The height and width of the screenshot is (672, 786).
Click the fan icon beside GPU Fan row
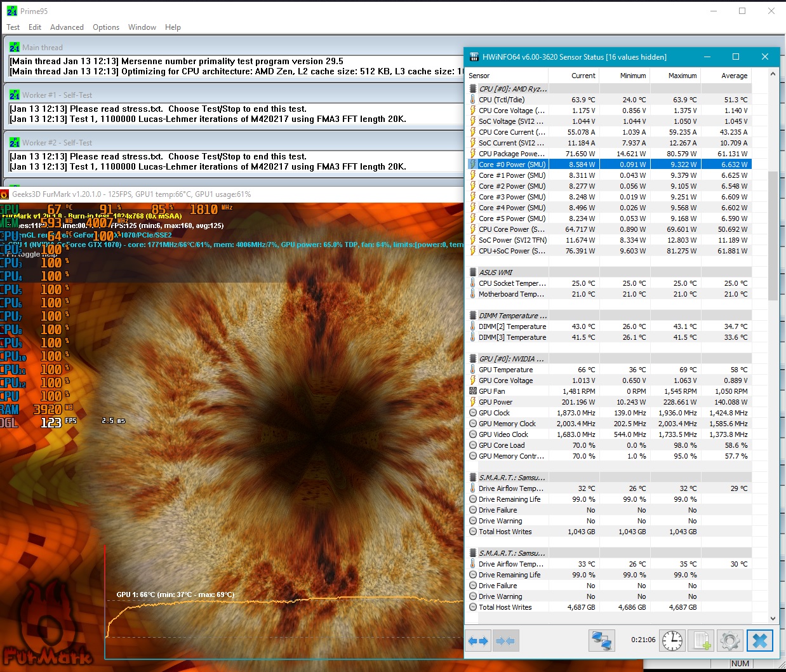point(473,391)
